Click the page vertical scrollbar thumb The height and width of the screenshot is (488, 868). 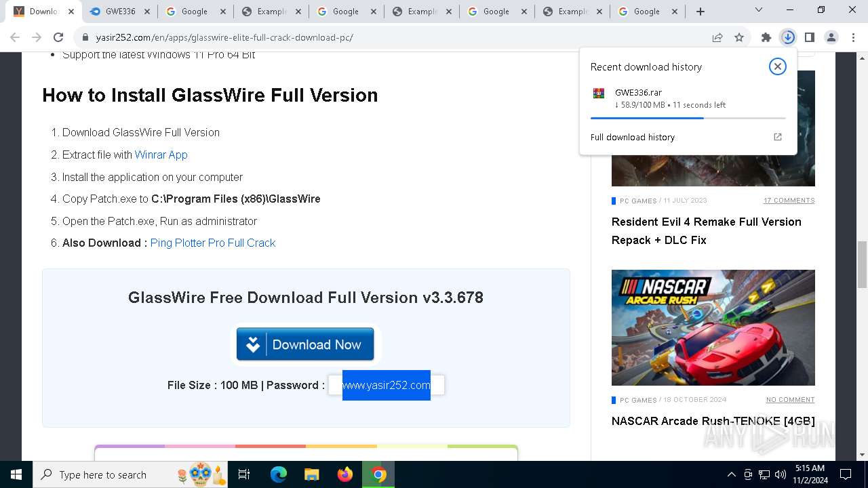[x=862, y=264]
